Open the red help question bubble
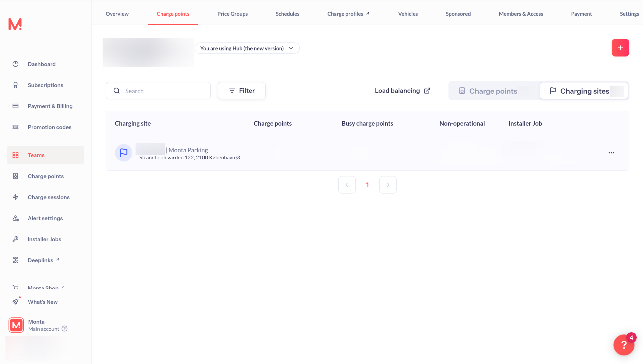 [623, 345]
